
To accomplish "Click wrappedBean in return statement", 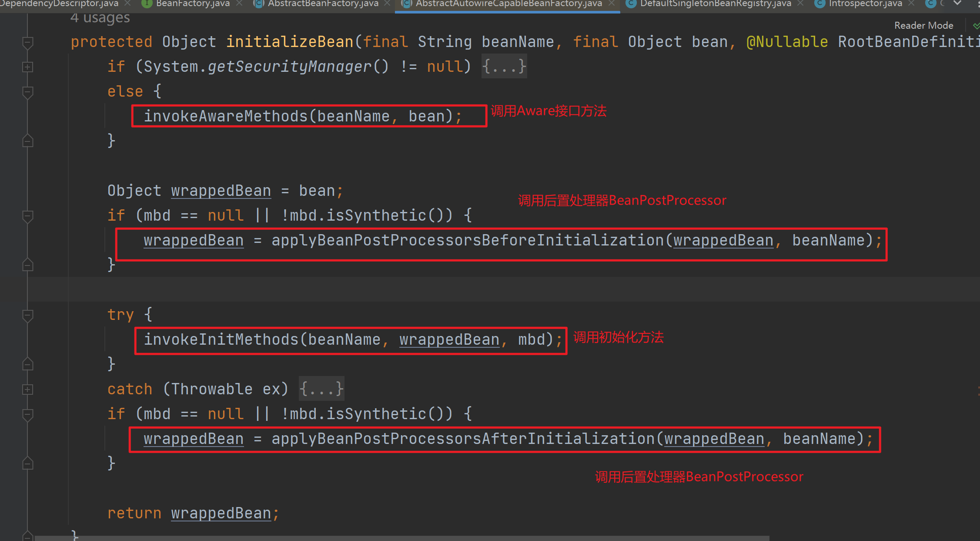I will click(221, 513).
